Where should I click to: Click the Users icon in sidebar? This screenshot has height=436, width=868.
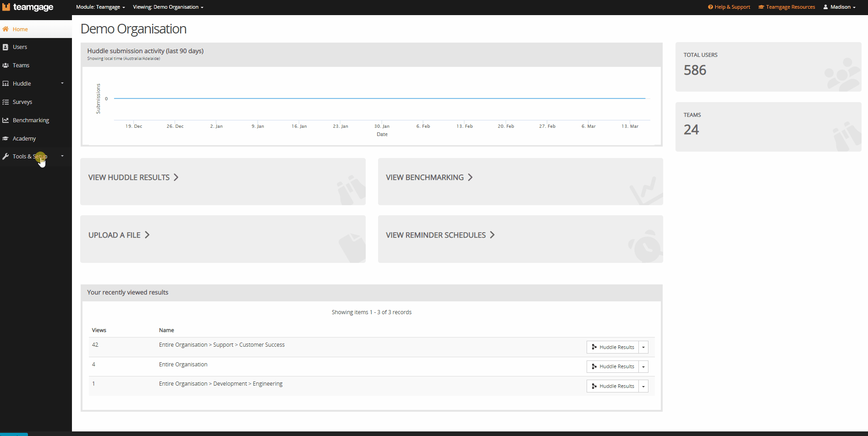pos(5,47)
